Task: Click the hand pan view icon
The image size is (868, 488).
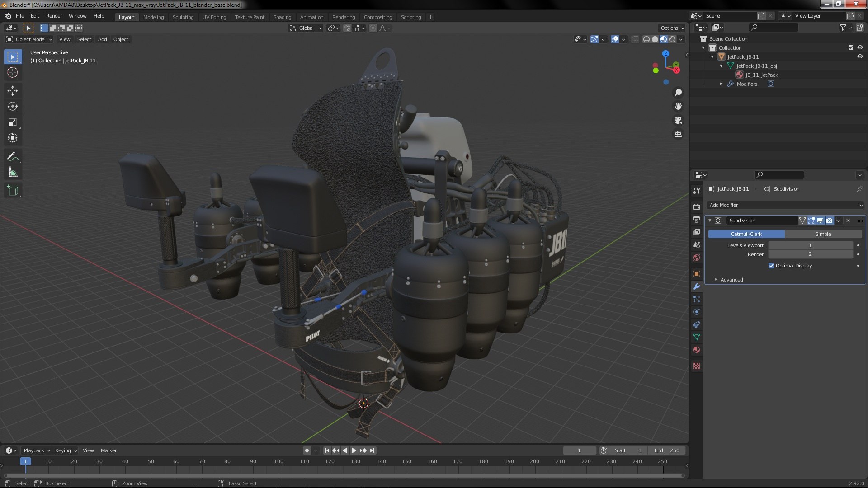Action: point(678,106)
